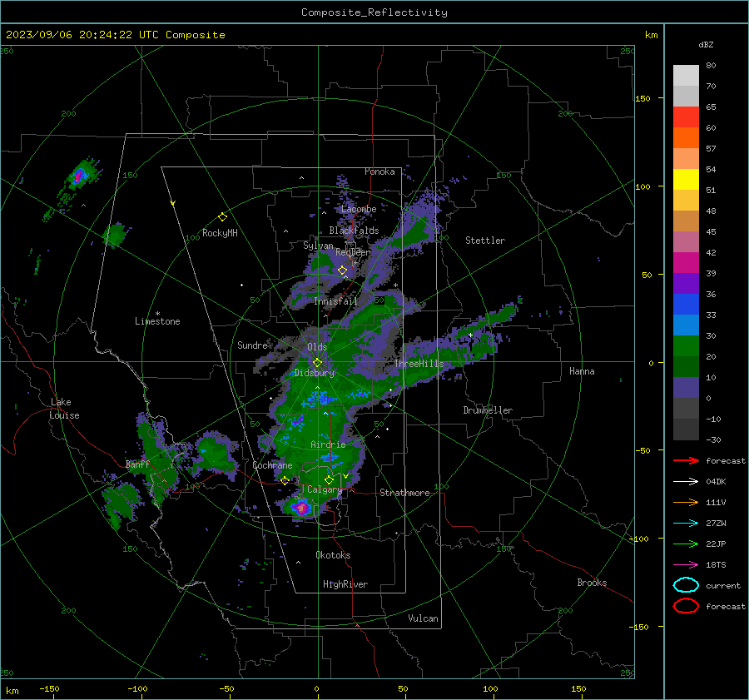Click the RedDeer city label
The image size is (749, 700).
pos(353,252)
